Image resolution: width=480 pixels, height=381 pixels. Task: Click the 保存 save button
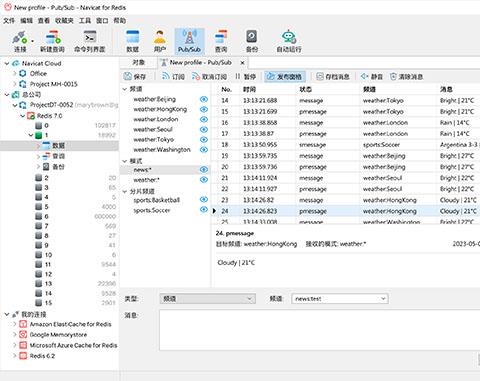[135, 77]
